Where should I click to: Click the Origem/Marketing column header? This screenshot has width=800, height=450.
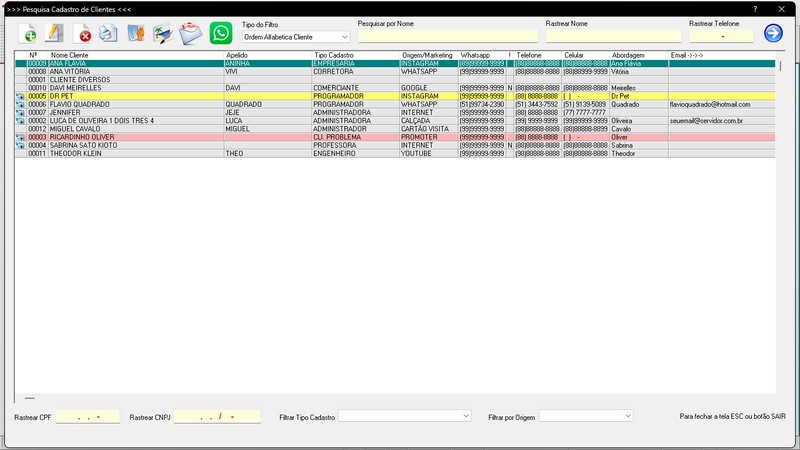(429, 55)
